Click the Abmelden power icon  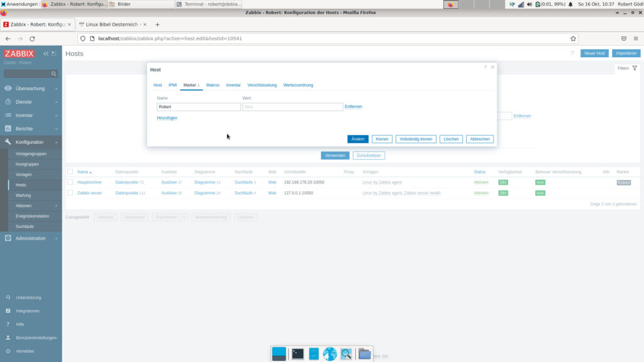point(8,351)
